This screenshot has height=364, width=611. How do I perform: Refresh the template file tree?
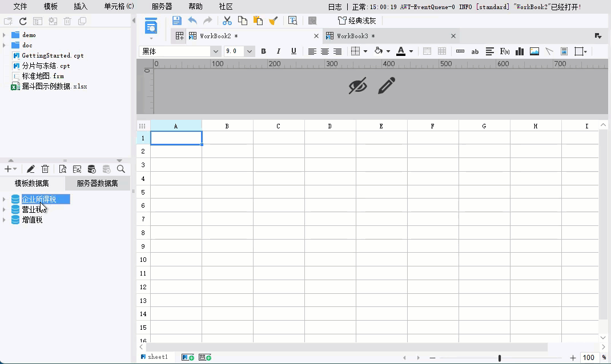click(23, 22)
